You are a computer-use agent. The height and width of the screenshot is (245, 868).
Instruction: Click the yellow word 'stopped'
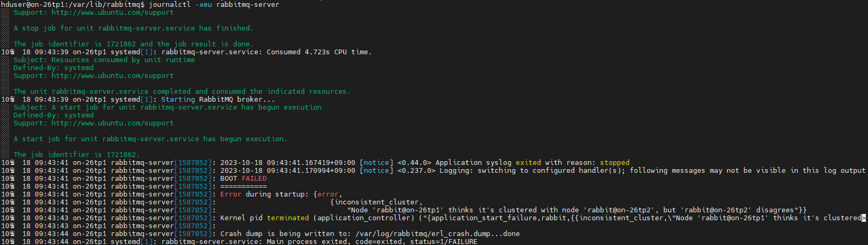pyautogui.click(x=614, y=162)
